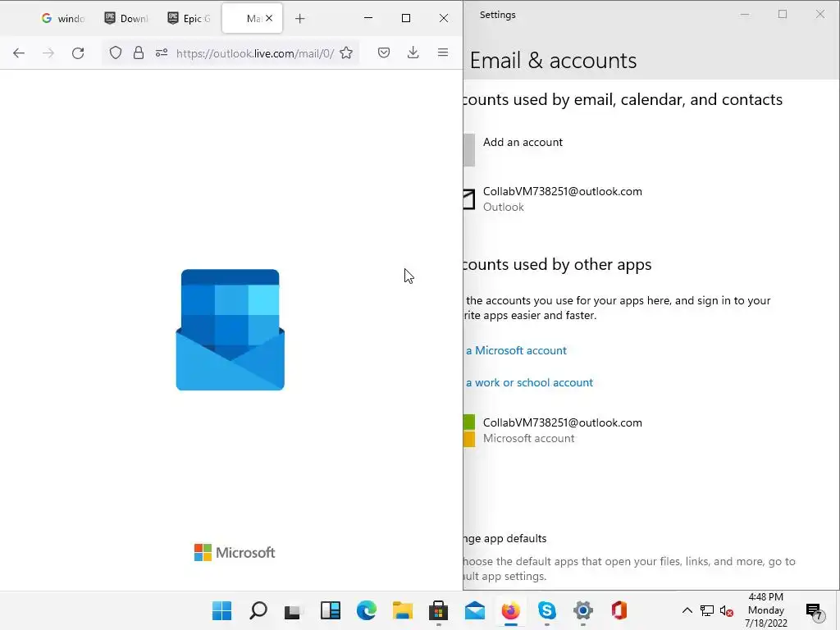This screenshot has width=840, height=630.
Task: Open site permissions icon in address bar
Action: click(x=162, y=52)
